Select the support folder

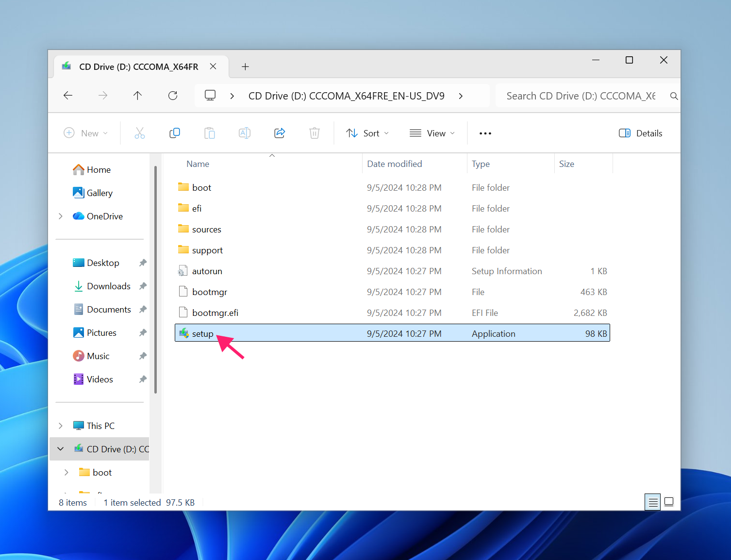(392, 250)
